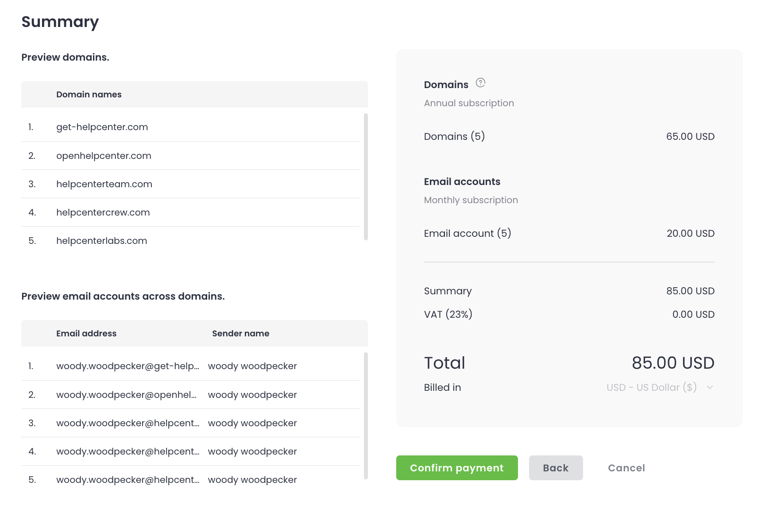Viewport: 765px width, 532px height.
Task: Click the Sender name column header
Action: pyautogui.click(x=240, y=333)
